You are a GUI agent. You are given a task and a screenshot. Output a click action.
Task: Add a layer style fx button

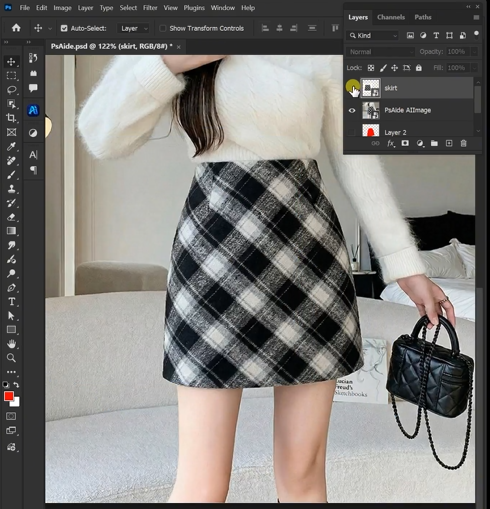390,143
